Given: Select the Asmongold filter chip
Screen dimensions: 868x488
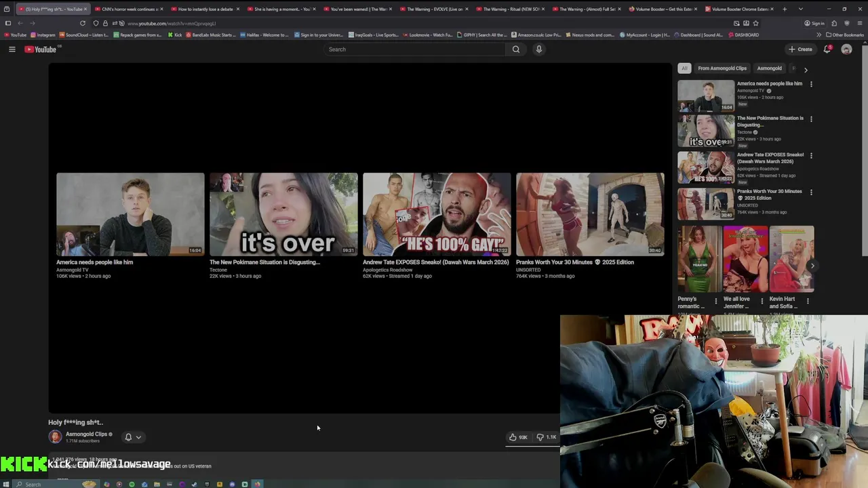Looking at the screenshot, I should pyautogui.click(x=769, y=68).
